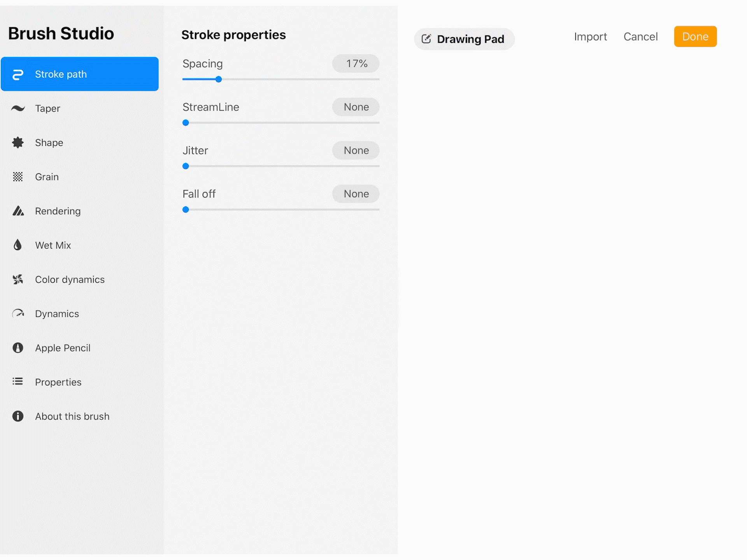Edit the Jitter None value field
Image resolution: width=747 pixels, height=560 pixels.
pyautogui.click(x=356, y=150)
